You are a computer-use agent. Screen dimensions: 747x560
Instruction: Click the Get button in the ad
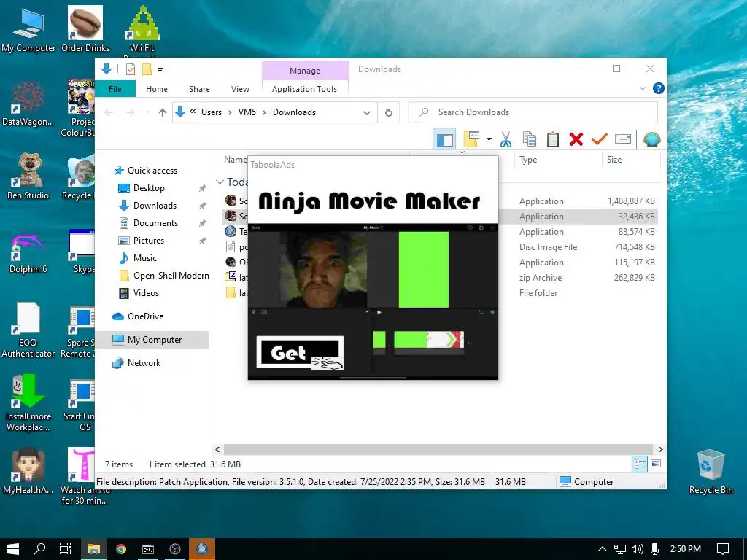[300, 352]
